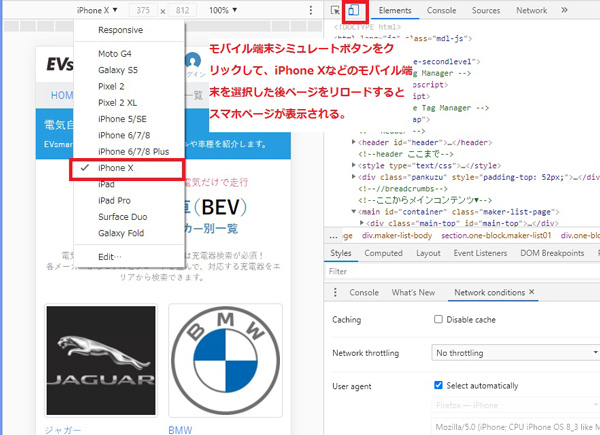This screenshot has height=435, width=600.
Task: Open the No throttling dropdown
Action: tap(515, 353)
